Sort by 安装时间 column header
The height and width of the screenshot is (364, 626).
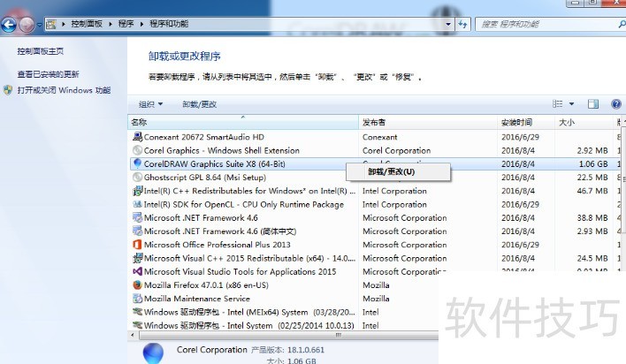(526, 122)
